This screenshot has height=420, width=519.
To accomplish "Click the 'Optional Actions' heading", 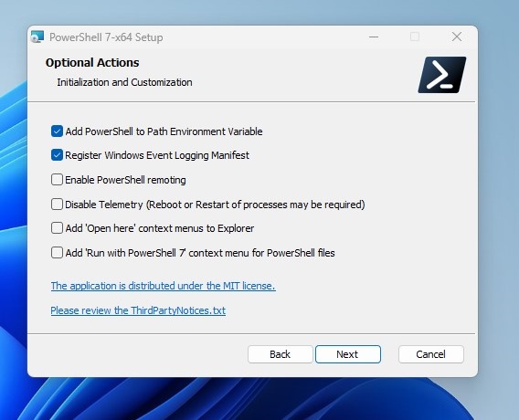I will click(92, 62).
